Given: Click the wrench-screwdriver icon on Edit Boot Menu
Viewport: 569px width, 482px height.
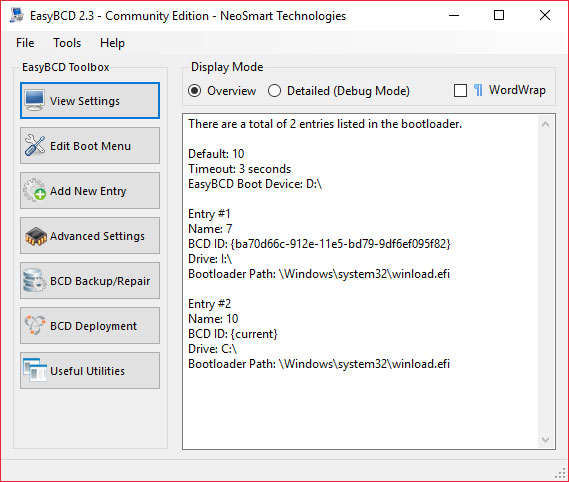Looking at the screenshot, I should coord(35,145).
